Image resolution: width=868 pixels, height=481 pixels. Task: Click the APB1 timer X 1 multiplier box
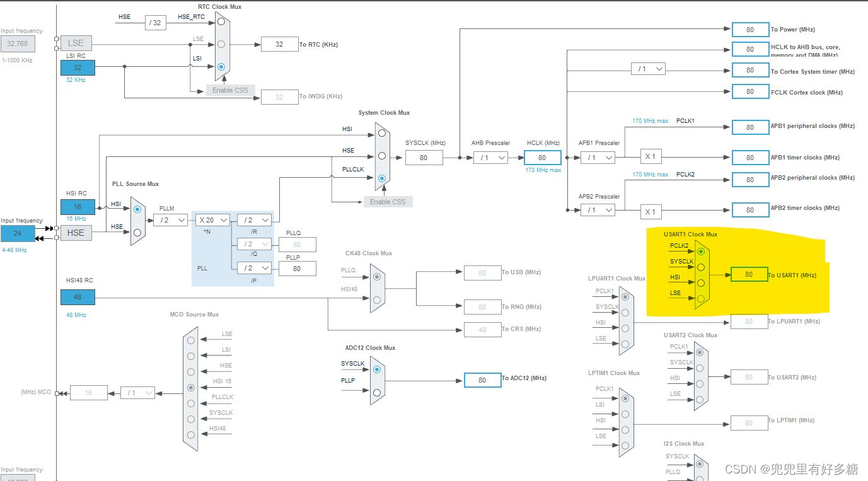tap(650, 156)
